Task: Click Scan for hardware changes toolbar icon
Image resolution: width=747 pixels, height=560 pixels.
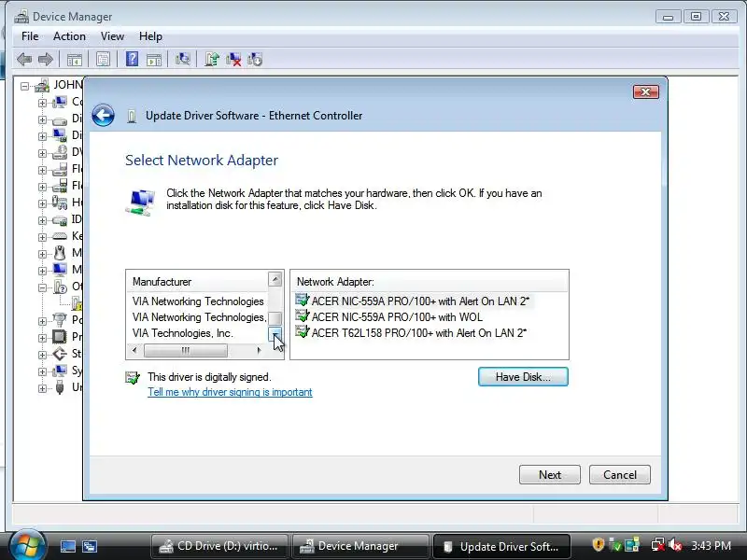Action: 182,59
